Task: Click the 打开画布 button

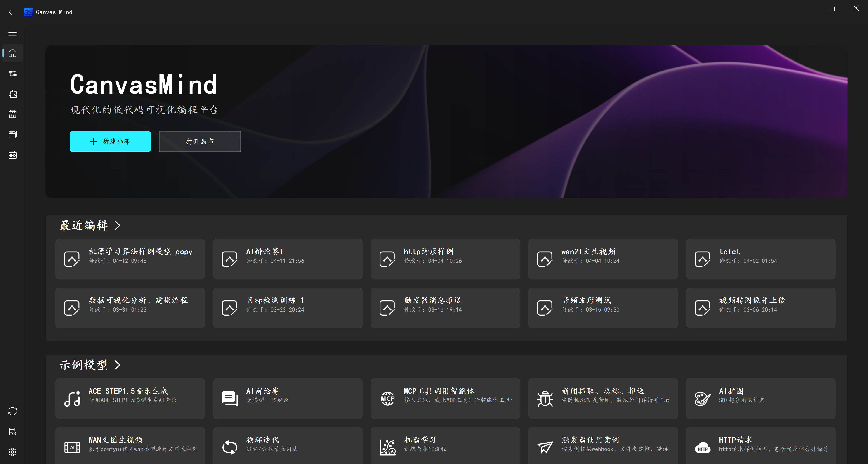Action: coord(199,142)
